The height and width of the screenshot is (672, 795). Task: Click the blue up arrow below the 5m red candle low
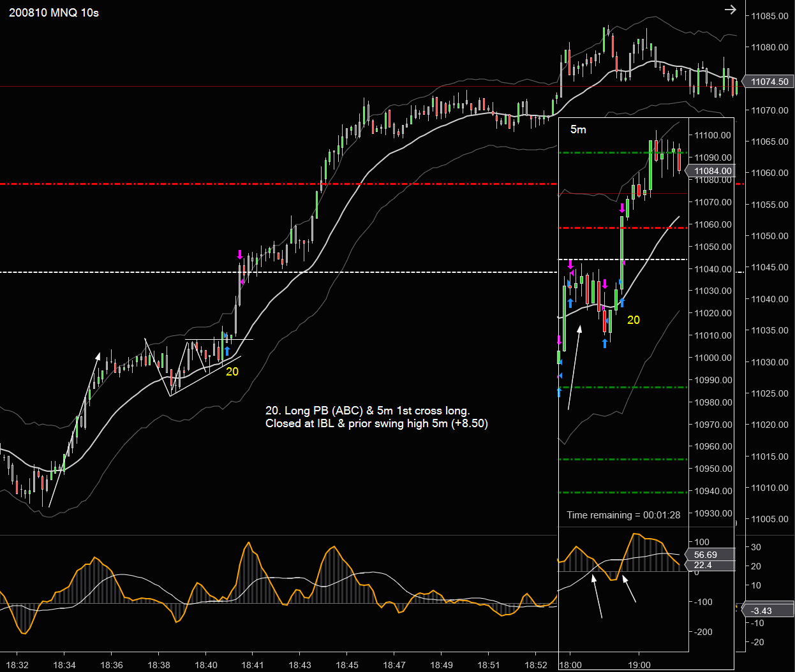(605, 343)
